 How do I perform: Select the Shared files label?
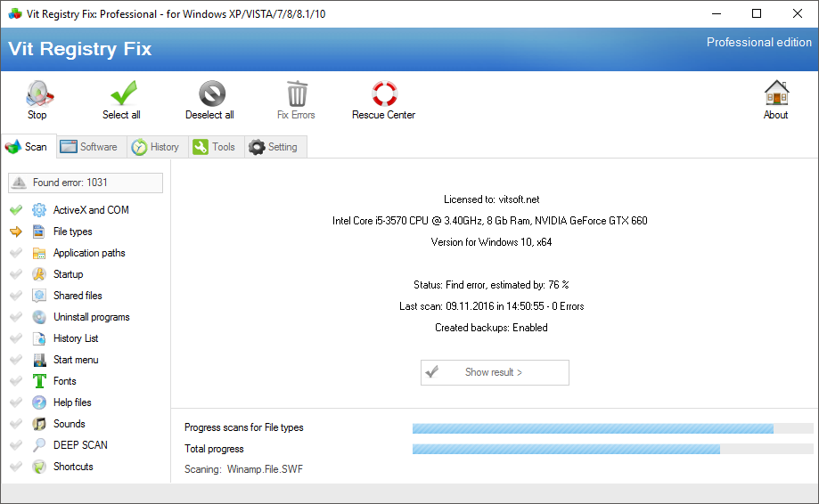click(x=78, y=296)
